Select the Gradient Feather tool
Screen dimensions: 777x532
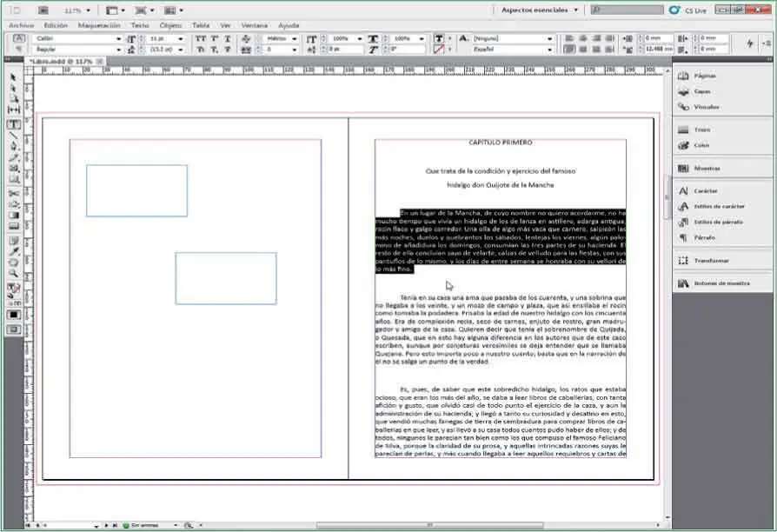tap(13, 227)
